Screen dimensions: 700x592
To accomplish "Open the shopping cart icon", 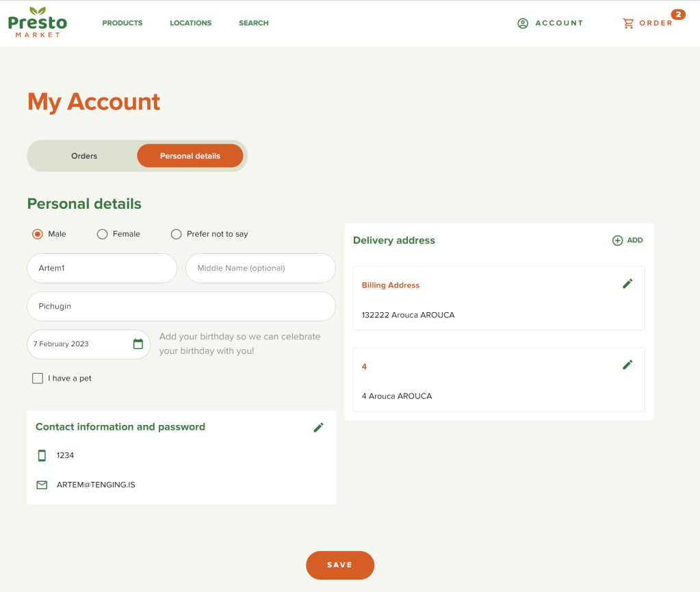I will [628, 23].
